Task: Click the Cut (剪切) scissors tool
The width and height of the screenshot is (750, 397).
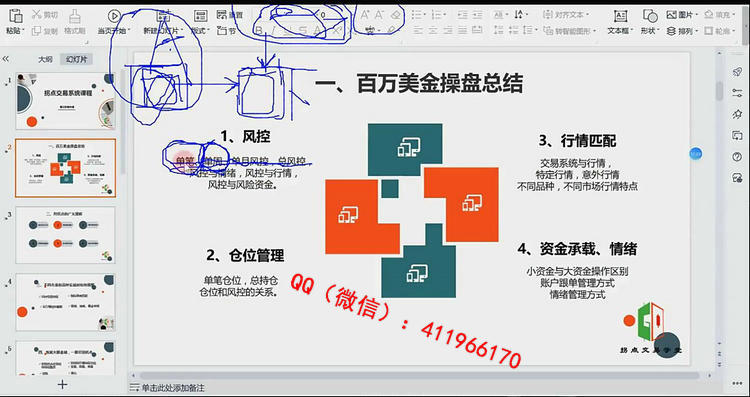Action: click(44, 15)
